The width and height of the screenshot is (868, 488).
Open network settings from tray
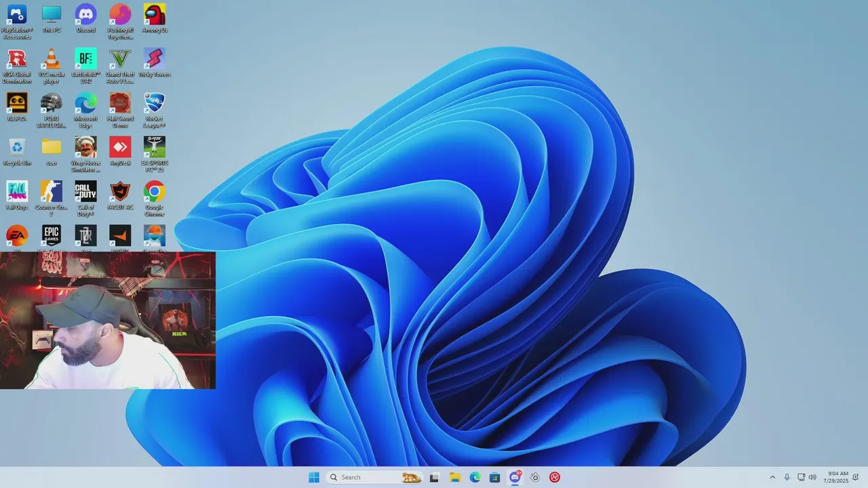801,477
